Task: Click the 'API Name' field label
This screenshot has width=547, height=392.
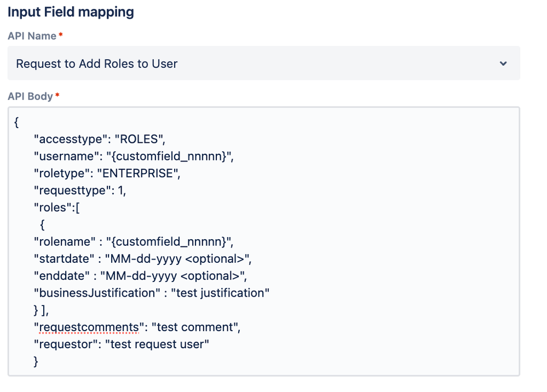Action: click(32, 36)
